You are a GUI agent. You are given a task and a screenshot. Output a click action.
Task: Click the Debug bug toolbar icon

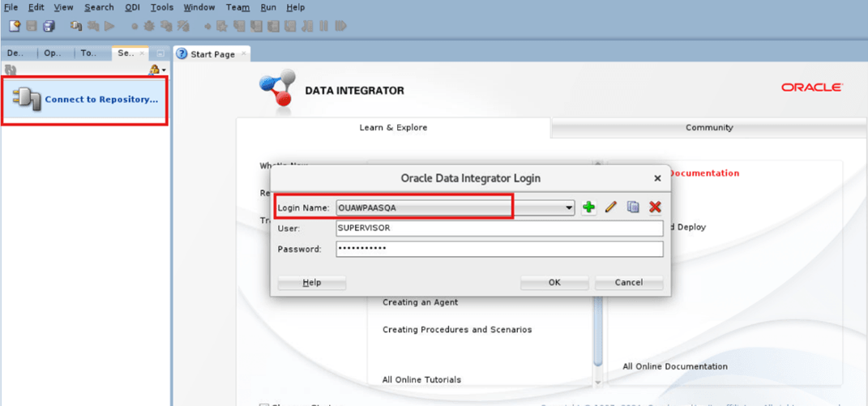(149, 25)
